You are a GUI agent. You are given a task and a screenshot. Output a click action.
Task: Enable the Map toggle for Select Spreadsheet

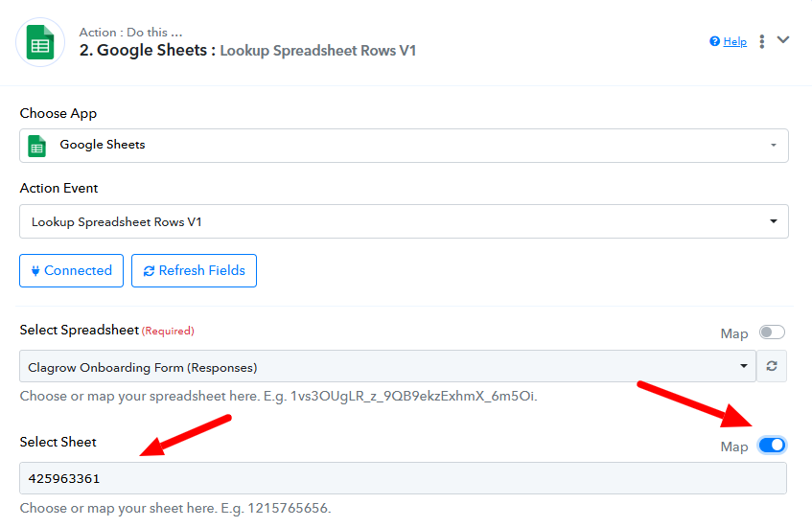(772, 332)
